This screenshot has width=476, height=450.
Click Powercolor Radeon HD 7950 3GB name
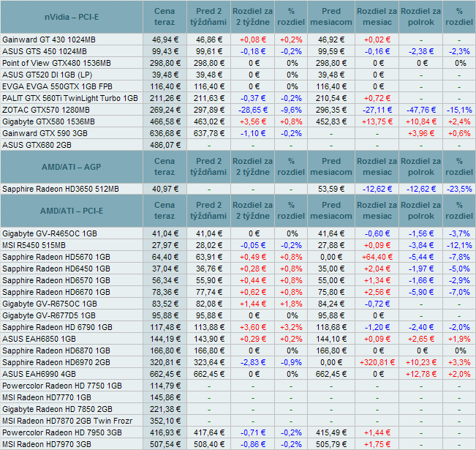(x=62, y=432)
